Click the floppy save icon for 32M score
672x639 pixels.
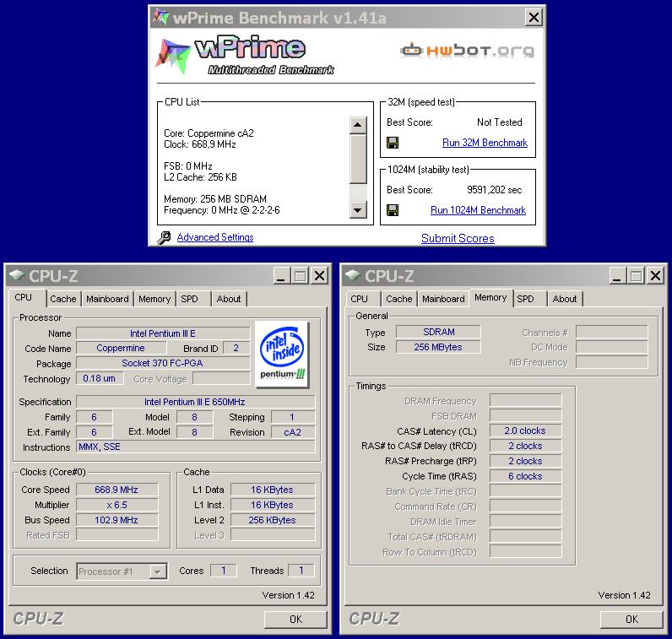tap(393, 143)
